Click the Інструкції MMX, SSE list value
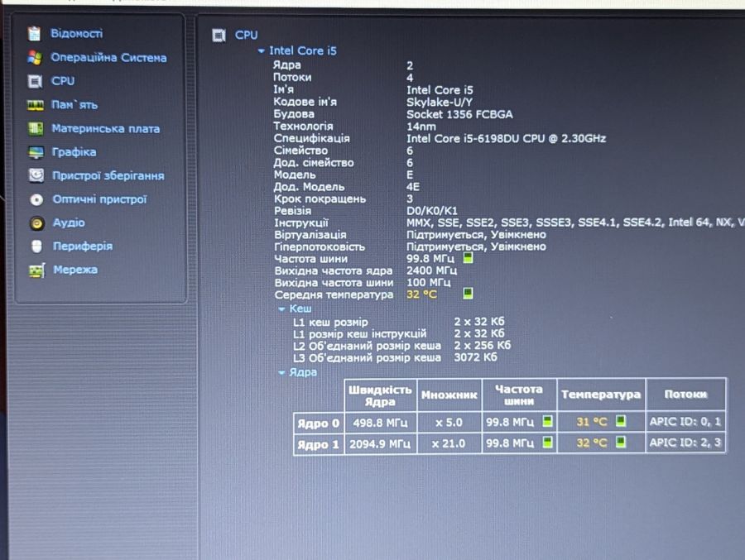Viewport: 745px width, 560px height. click(575, 223)
